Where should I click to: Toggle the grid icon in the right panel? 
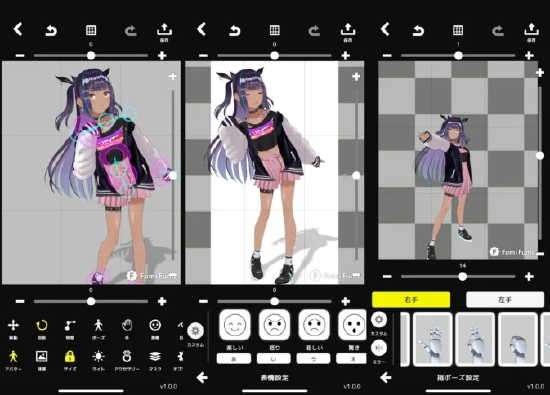(458, 30)
